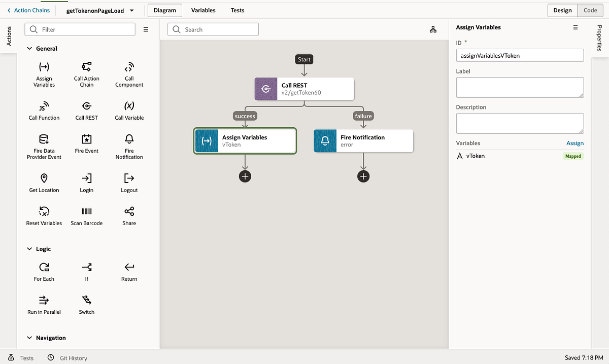Select the Run in Parallel action
609x364 pixels.
point(44,300)
